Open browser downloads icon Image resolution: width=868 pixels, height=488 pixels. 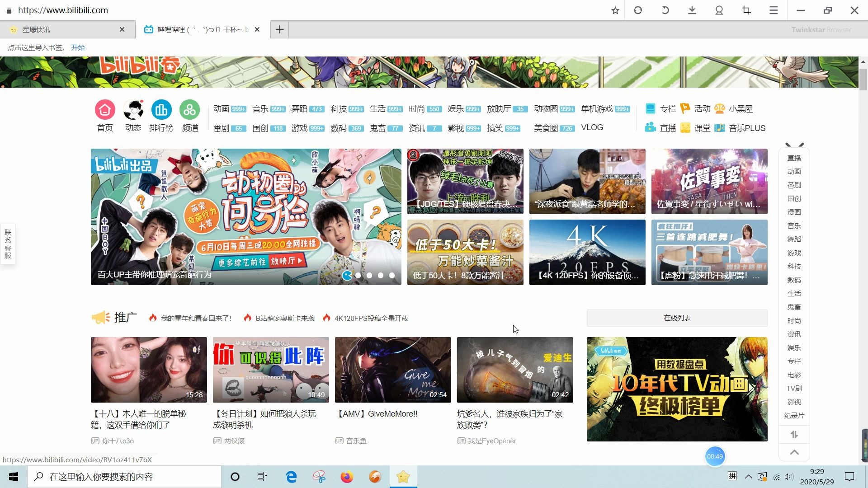pyautogui.click(x=692, y=10)
